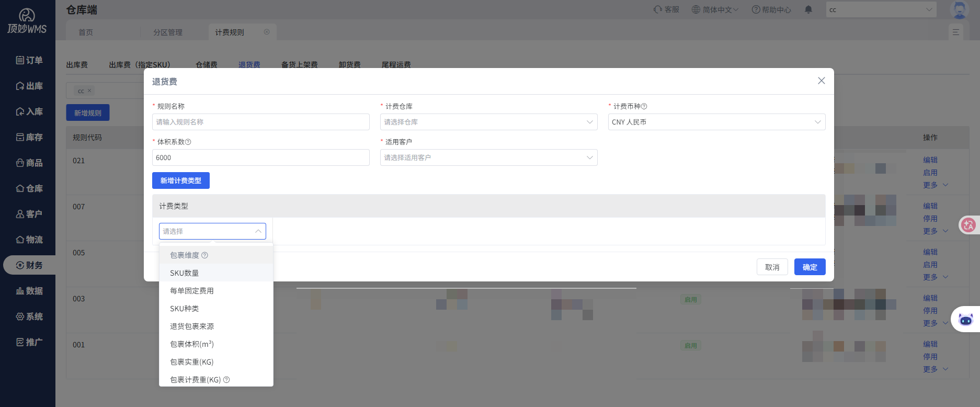Open the 推广 sidebar section

tap(29, 342)
